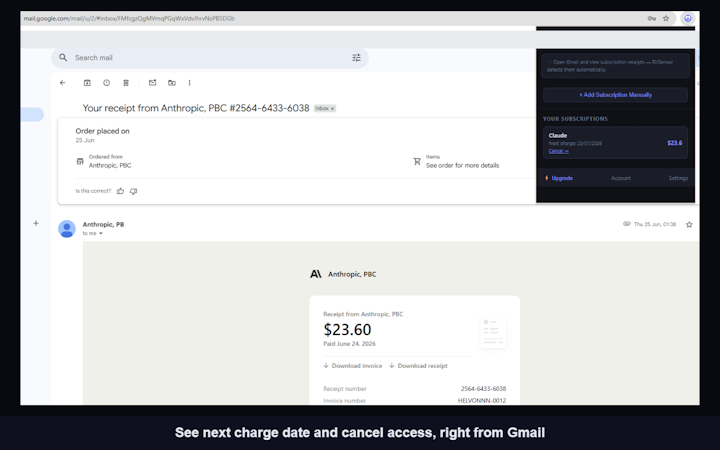Give thumbs down for order summary

coord(134,191)
